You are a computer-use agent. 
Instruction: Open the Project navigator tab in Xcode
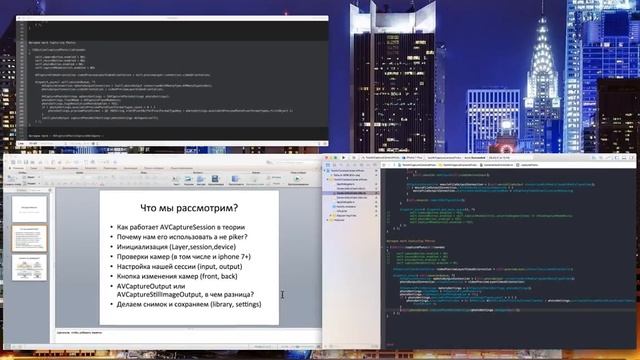pyautogui.click(x=328, y=165)
